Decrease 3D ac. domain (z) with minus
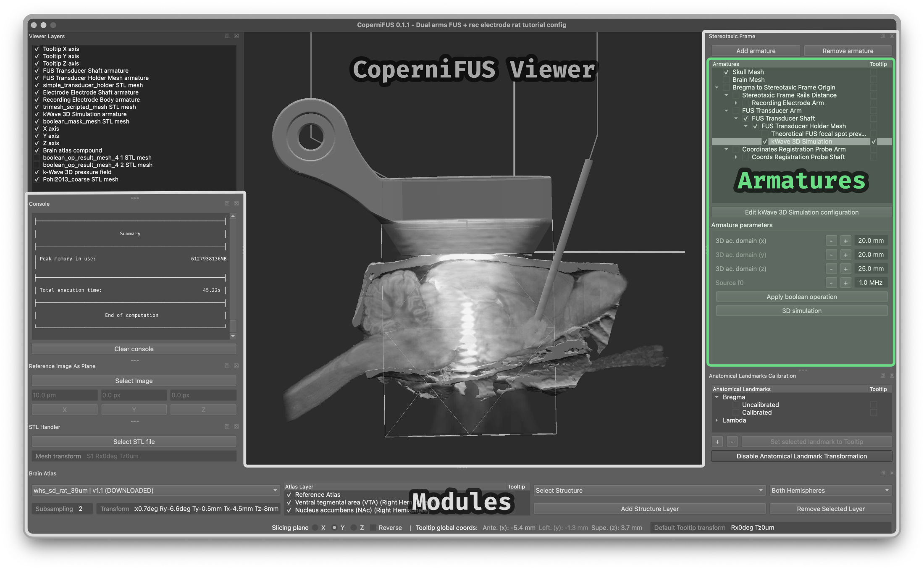Image resolution: width=924 pixels, height=570 pixels. point(831,269)
